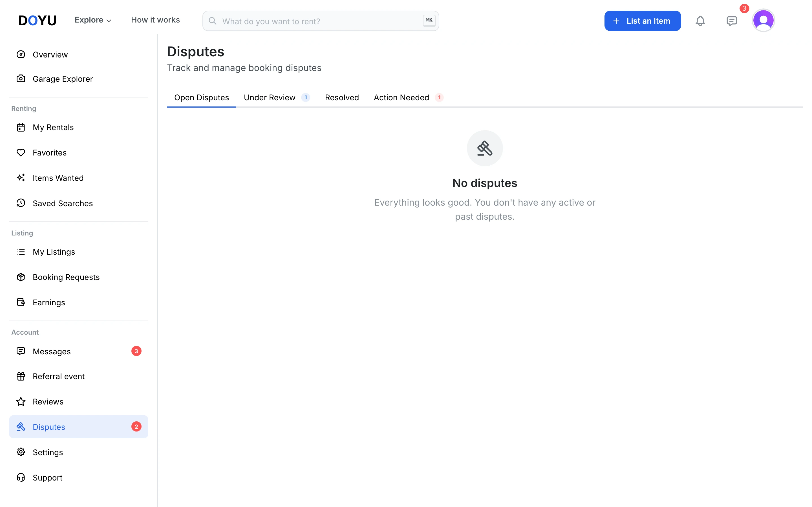Open Messages in the sidebar
Screen dimensions: 812x507
(x=78, y=351)
